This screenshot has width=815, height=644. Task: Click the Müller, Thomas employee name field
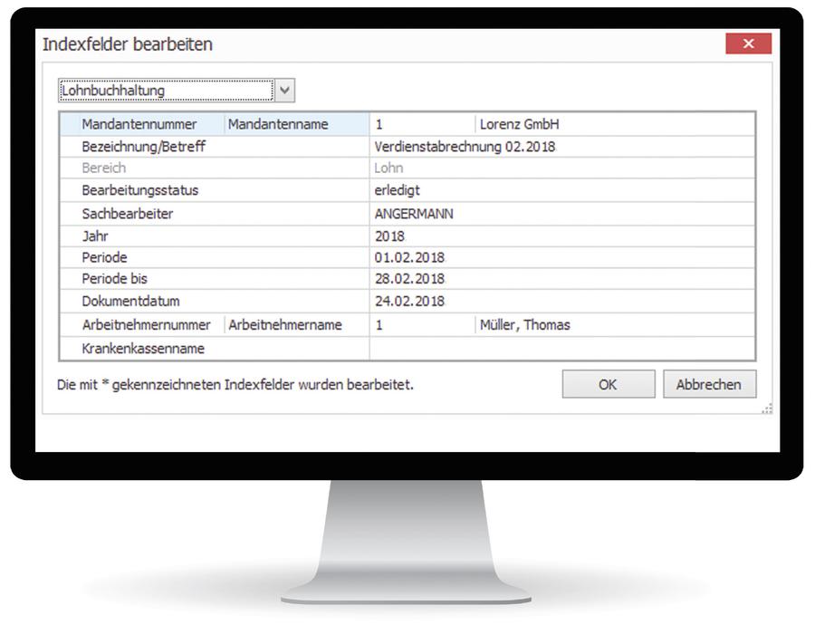click(614, 325)
